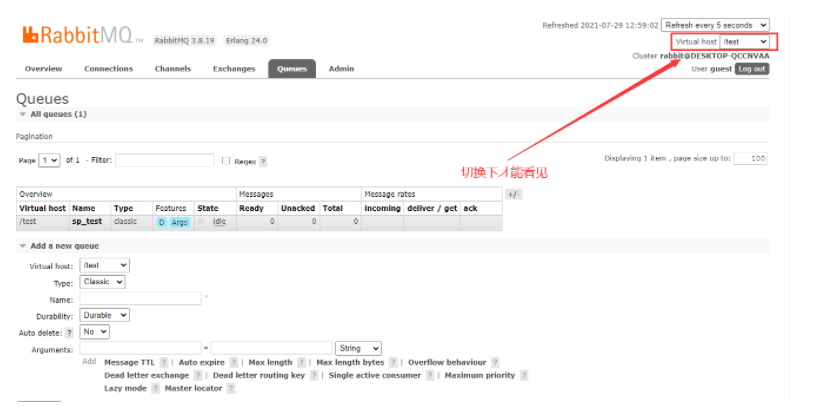Screen dimensions: 816x406
Task: Add Overflow behaviour argument
Action: click(447, 362)
